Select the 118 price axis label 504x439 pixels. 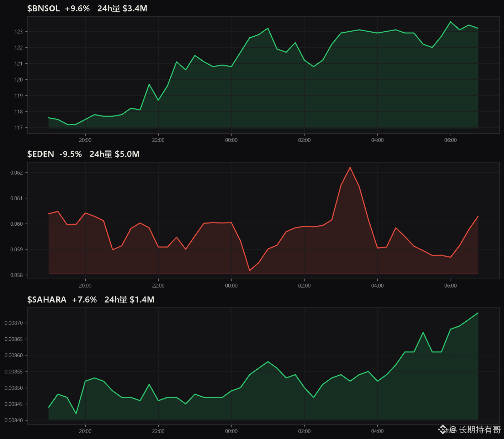coord(18,112)
